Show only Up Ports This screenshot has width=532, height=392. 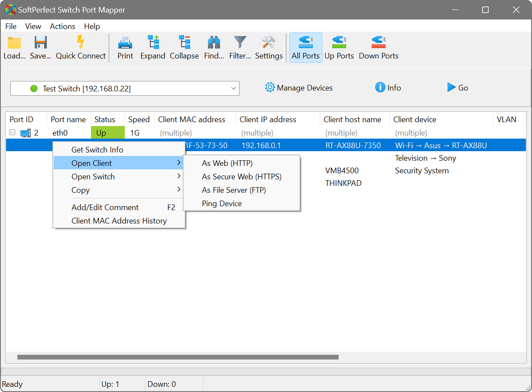tap(339, 48)
